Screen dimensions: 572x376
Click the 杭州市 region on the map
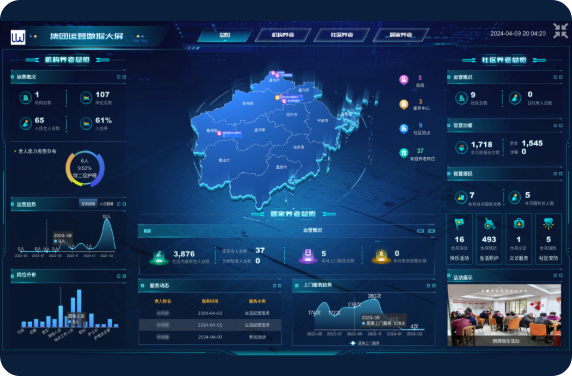pyautogui.click(x=248, y=103)
